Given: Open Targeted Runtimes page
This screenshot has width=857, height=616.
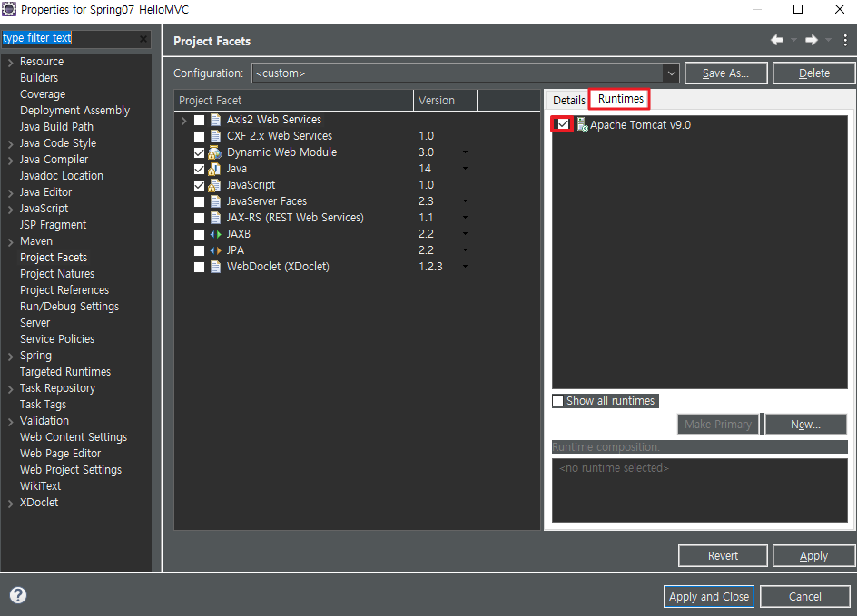Looking at the screenshot, I should [x=65, y=371].
